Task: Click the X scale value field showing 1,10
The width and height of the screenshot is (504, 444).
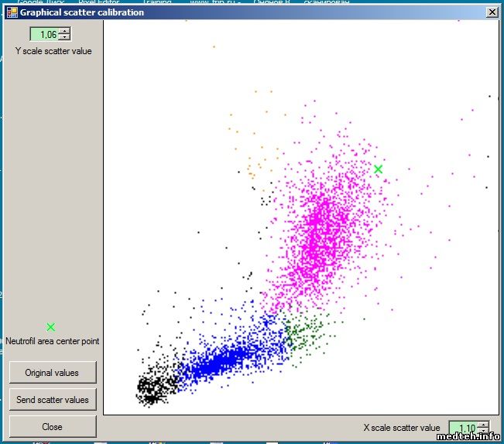Action: point(463,428)
